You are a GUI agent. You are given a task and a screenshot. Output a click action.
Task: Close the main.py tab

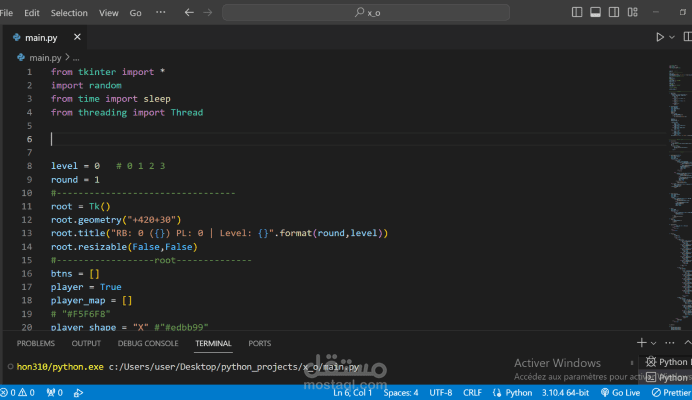point(77,37)
